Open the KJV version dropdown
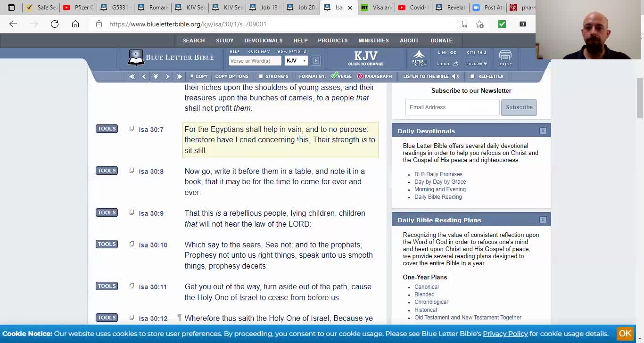The height and width of the screenshot is (343, 644). (x=296, y=61)
